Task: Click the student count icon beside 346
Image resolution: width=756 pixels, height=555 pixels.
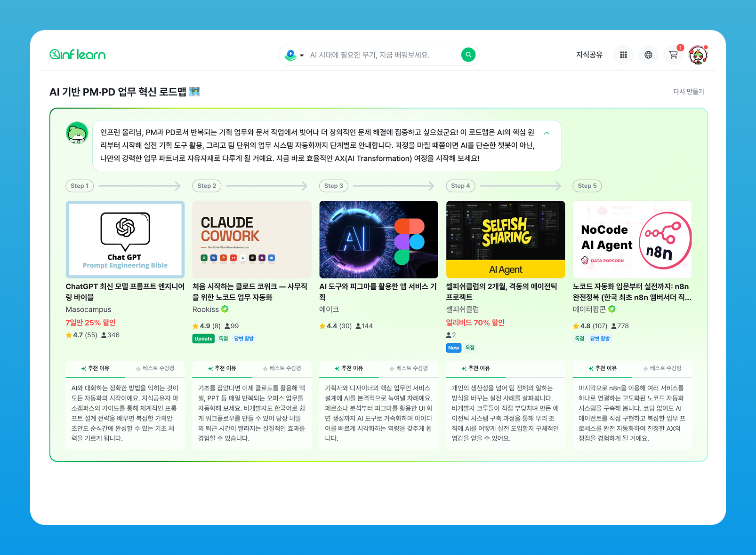Action: [x=104, y=335]
